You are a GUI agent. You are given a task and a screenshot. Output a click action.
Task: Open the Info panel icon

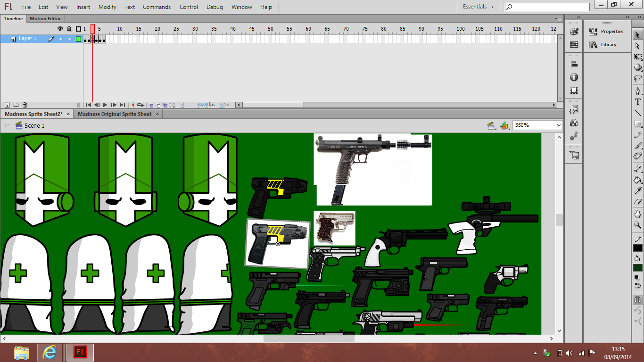[x=574, y=77]
